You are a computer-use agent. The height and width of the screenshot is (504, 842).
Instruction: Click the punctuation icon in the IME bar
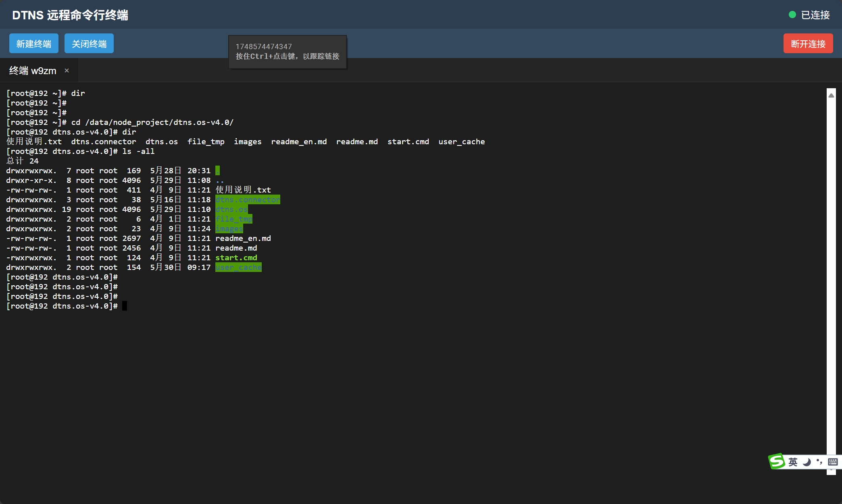[x=819, y=462]
